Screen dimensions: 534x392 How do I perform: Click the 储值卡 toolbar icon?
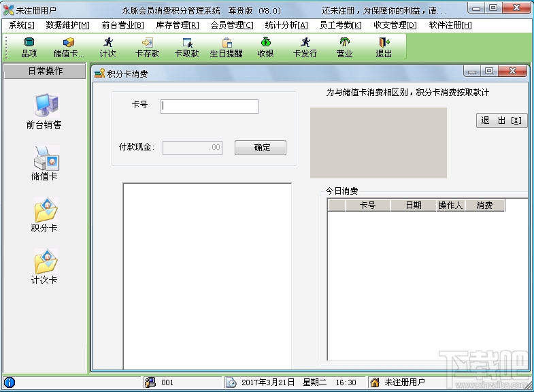coord(69,48)
